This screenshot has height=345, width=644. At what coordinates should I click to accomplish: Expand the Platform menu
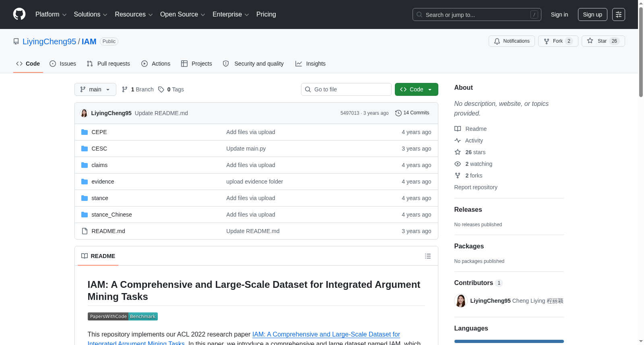click(51, 14)
